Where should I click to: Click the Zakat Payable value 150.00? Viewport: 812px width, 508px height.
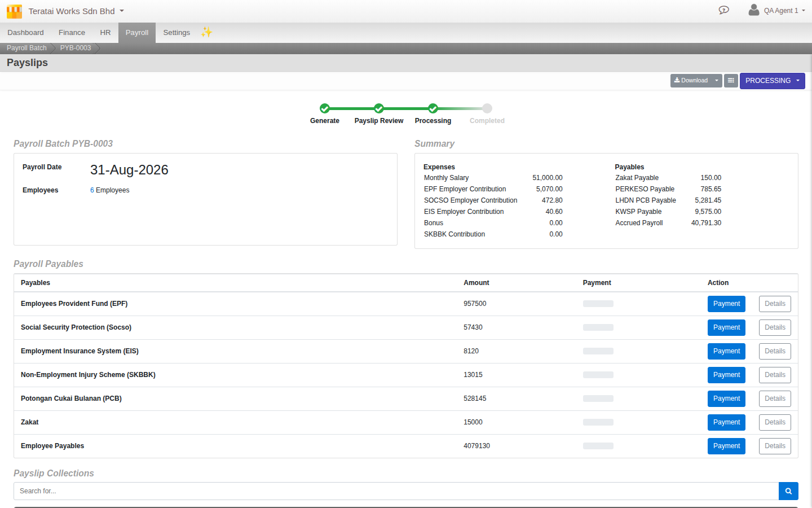tap(710, 178)
